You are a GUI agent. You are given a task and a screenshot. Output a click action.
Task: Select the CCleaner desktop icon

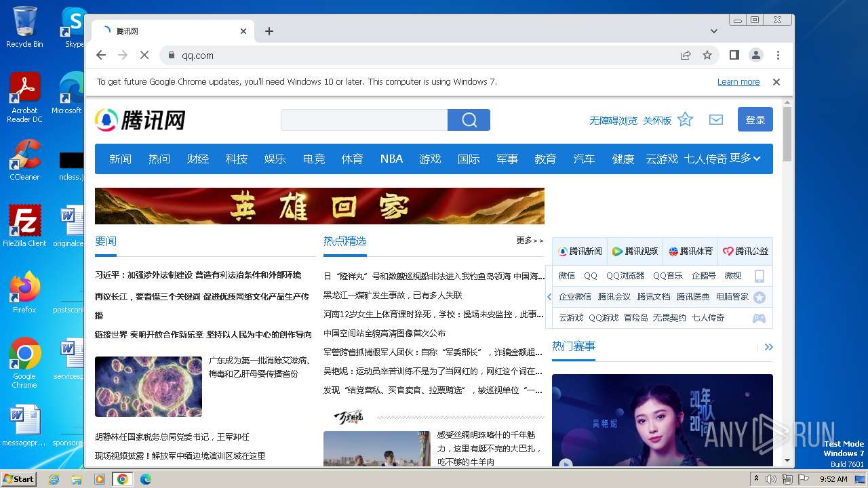(x=24, y=159)
